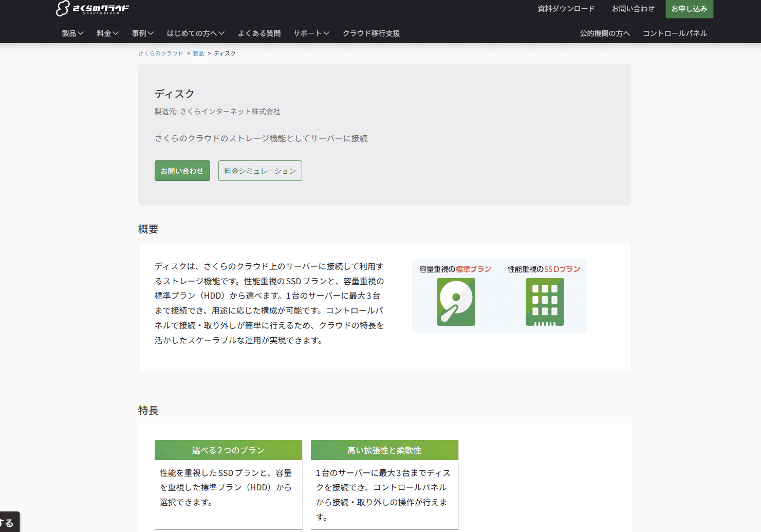Click the Sakura Cloud logo

click(x=92, y=8)
